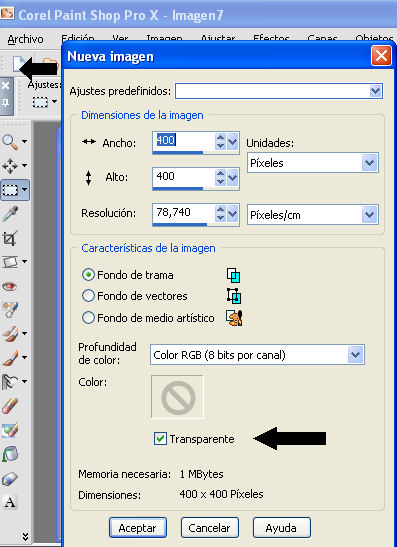Select the Color Changer tool
397x547 pixels.
pyautogui.click(x=10, y=479)
